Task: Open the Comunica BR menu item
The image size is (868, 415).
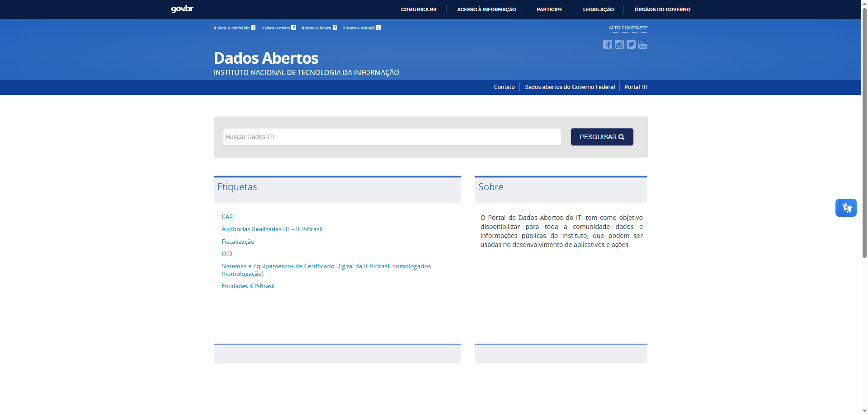Action: point(419,9)
